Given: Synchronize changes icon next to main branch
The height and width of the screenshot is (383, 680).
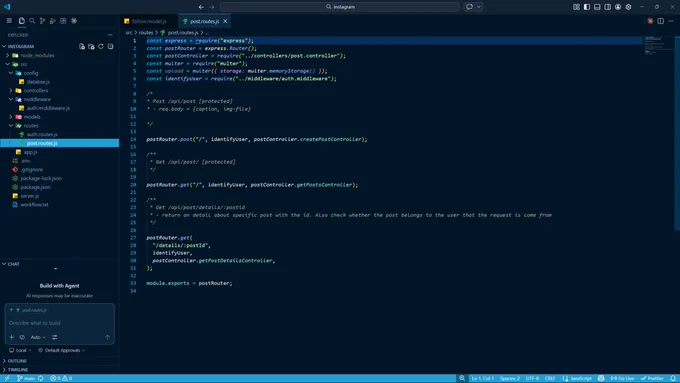Looking at the screenshot, I should pos(41,378).
